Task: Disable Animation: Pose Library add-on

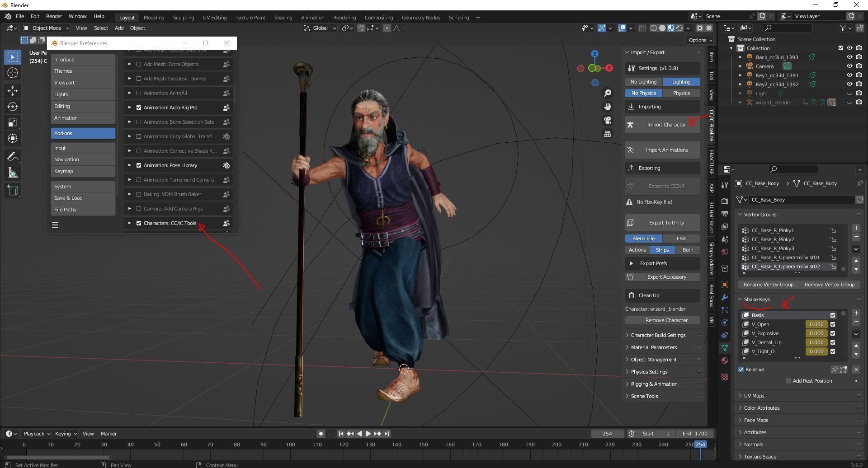Action: click(x=139, y=165)
